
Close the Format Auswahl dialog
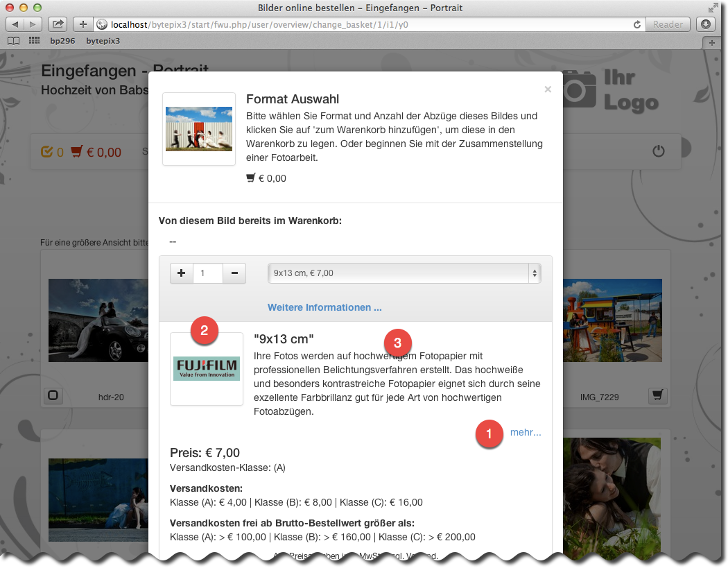click(x=548, y=89)
